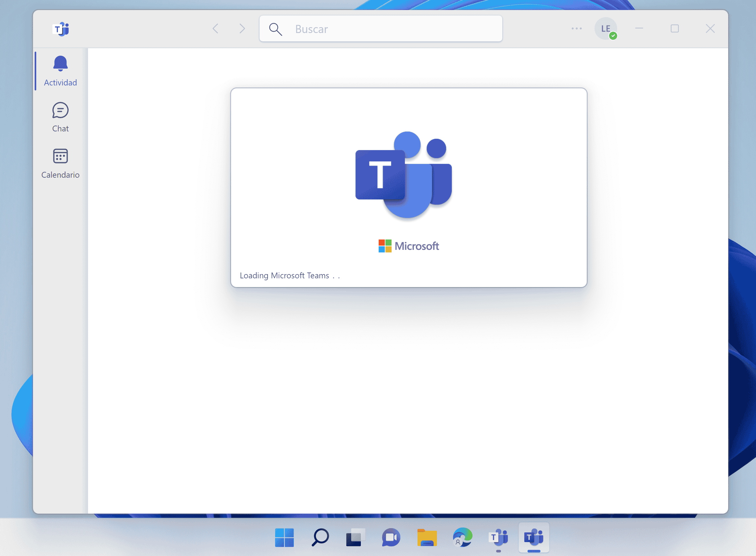Viewport: 756px width, 556px height.
Task: Click the Teams logo in the title bar
Action: coord(61,29)
